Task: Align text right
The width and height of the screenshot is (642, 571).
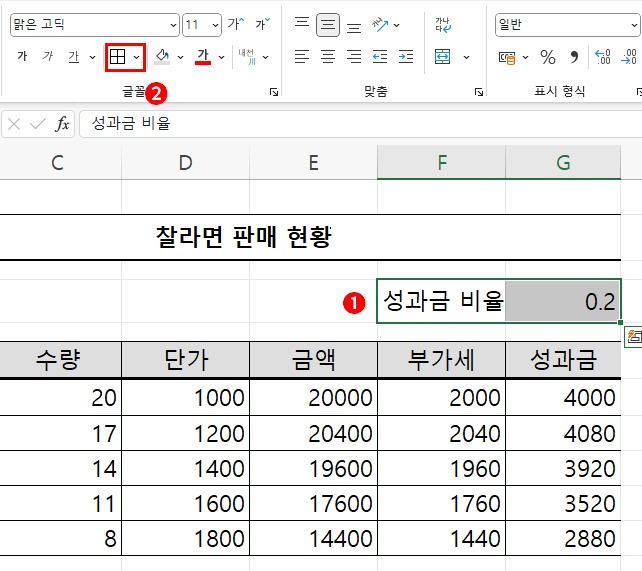Action: click(354, 56)
